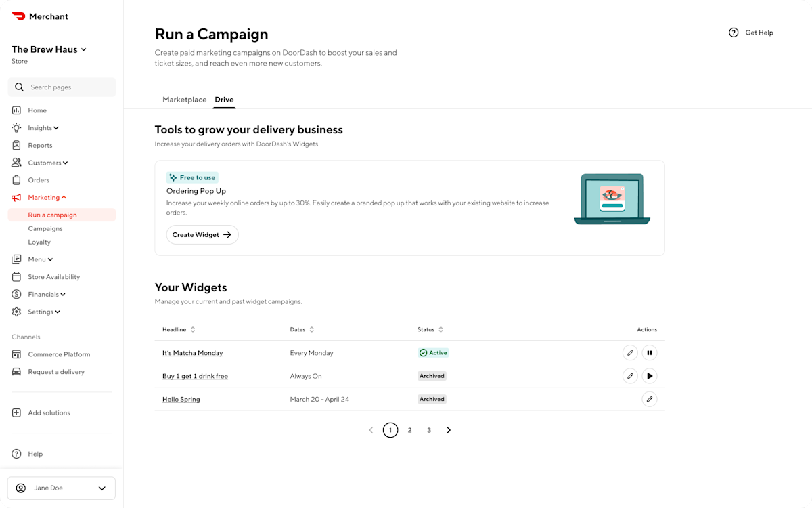Click the Get Help link
Image resolution: width=812 pixels, height=508 pixels.
coord(759,33)
